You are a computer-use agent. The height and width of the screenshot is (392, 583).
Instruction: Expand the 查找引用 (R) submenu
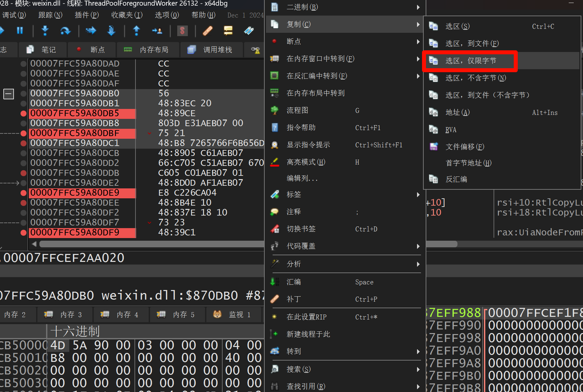pyautogui.click(x=345, y=386)
